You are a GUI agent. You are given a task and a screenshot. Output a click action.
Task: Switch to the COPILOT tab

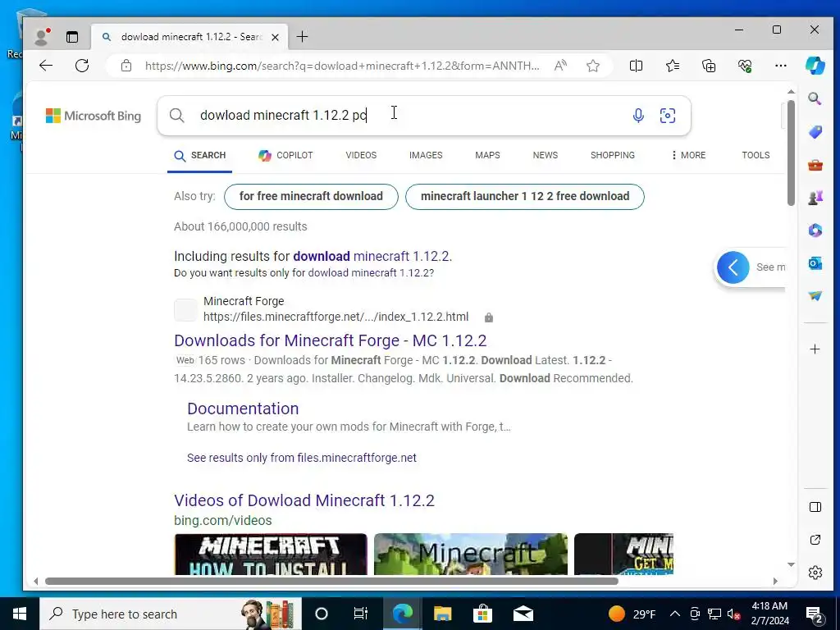coord(285,155)
